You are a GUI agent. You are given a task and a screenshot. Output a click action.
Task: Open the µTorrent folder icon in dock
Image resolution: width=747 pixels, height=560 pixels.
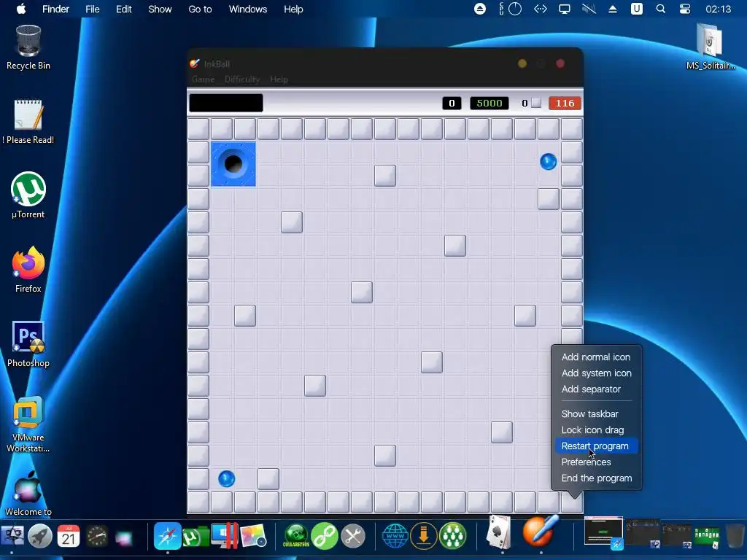196,537
